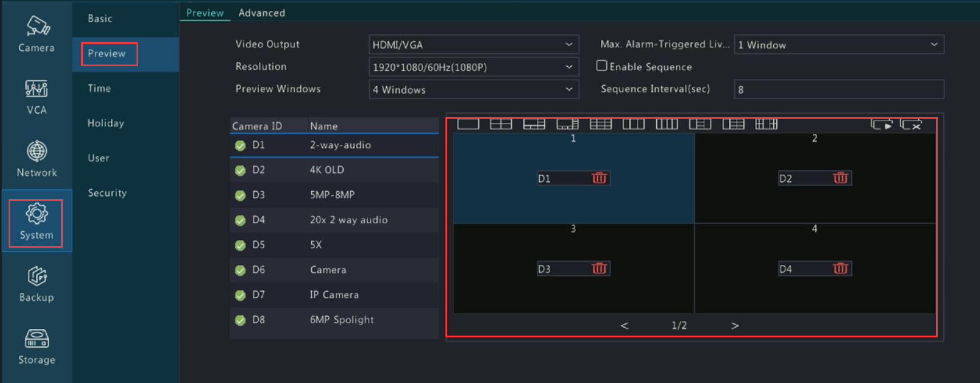
Task: Go to next preview page arrow
Action: pyautogui.click(x=734, y=325)
